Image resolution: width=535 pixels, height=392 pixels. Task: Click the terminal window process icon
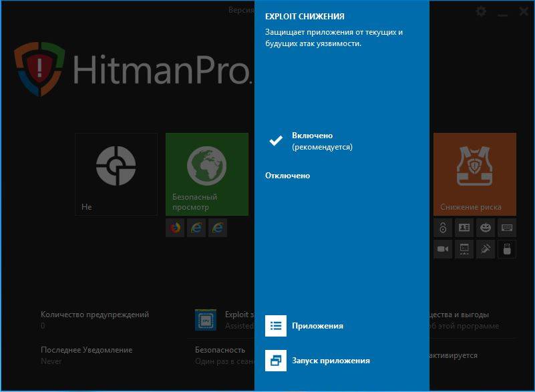coord(464,249)
